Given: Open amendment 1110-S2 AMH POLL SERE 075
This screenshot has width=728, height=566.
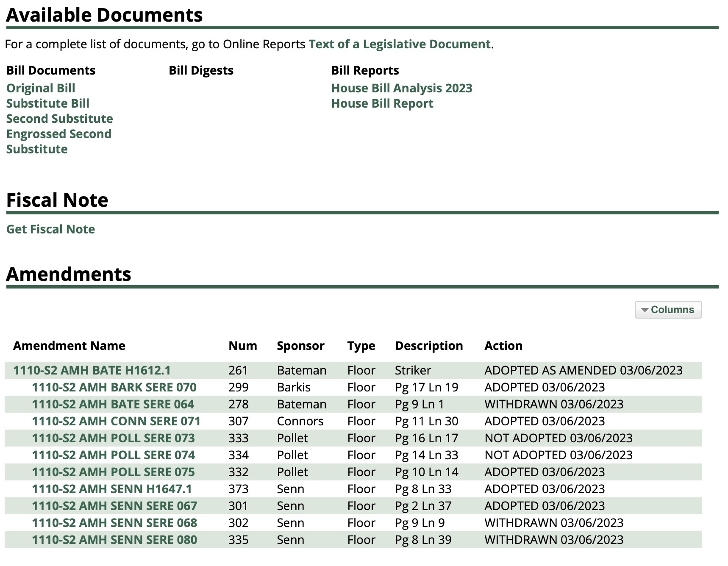Looking at the screenshot, I should [x=113, y=472].
